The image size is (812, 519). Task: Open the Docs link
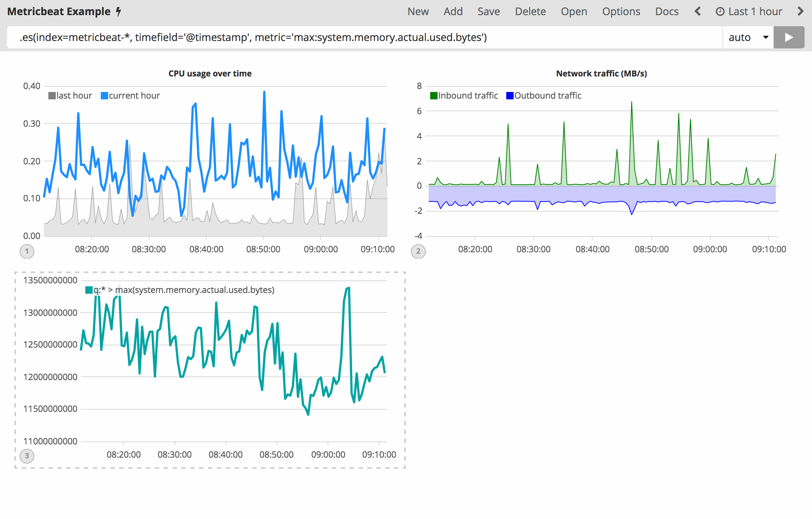coord(667,11)
